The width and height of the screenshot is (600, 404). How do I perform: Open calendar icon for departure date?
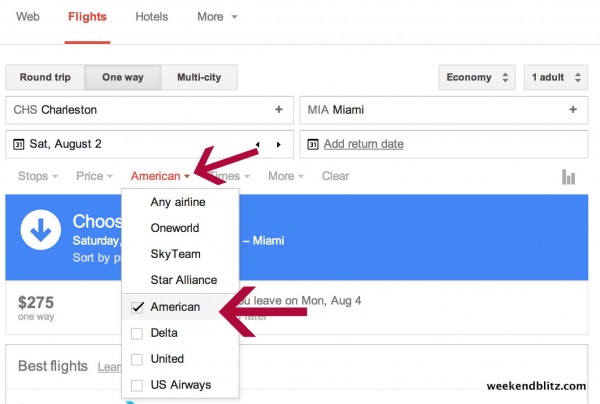18,144
